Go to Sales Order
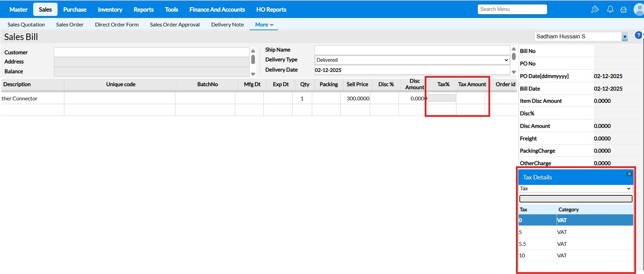 tap(70, 24)
